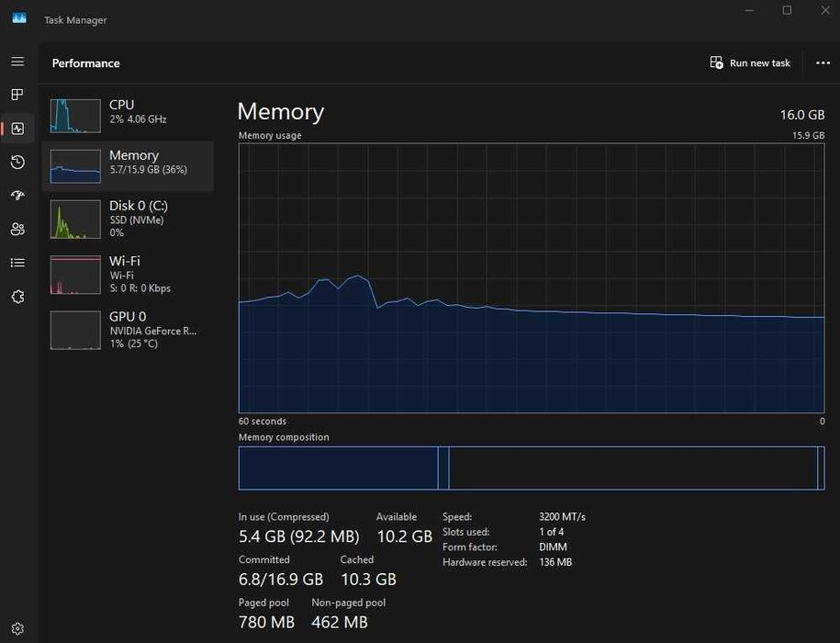Open the Users page icon
This screenshot has height=643, width=840.
(17, 229)
